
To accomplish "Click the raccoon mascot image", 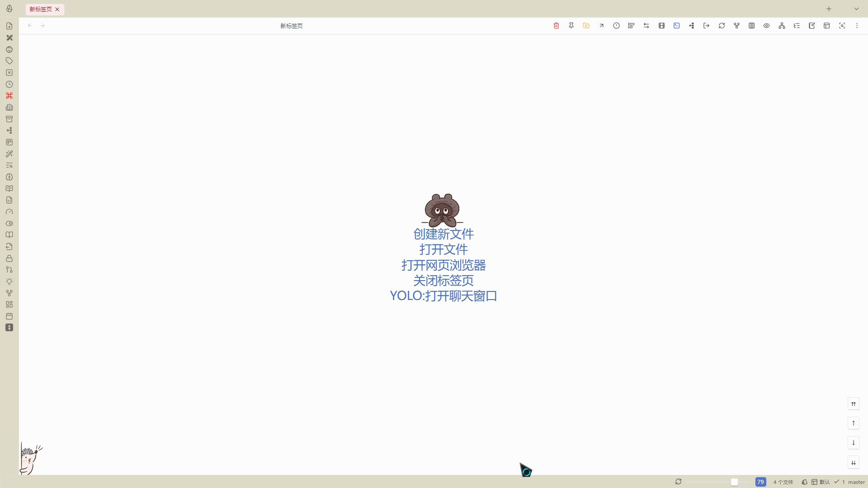I will click(x=442, y=210).
